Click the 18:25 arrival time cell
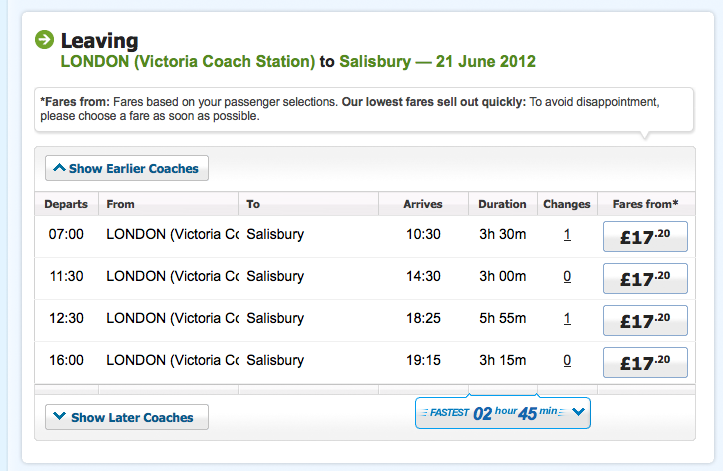The width and height of the screenshot is (723, 471). click(422, 319)
